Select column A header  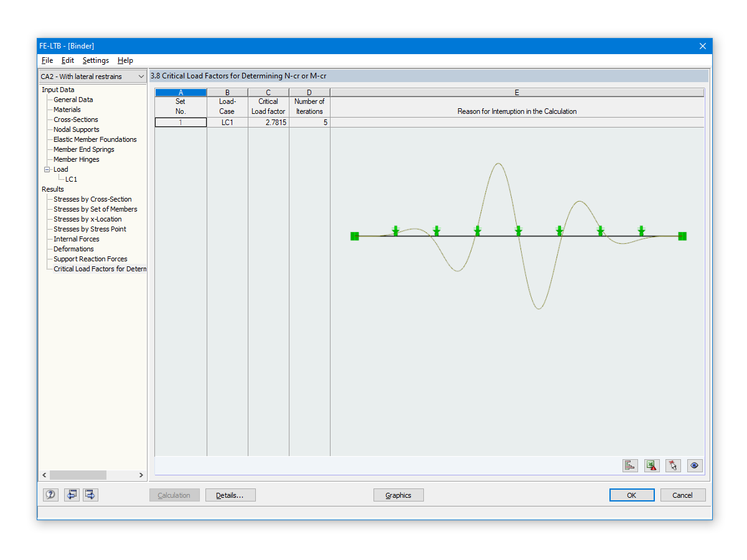(181, 93)
